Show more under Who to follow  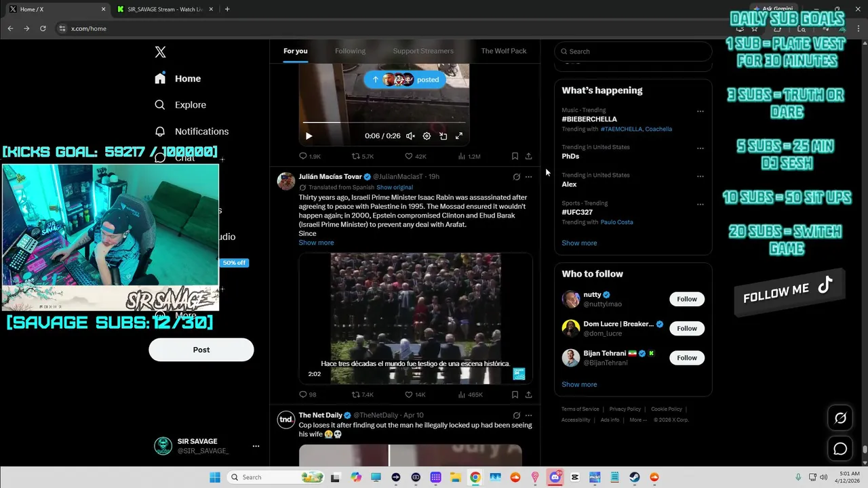[x=579, y=384]
